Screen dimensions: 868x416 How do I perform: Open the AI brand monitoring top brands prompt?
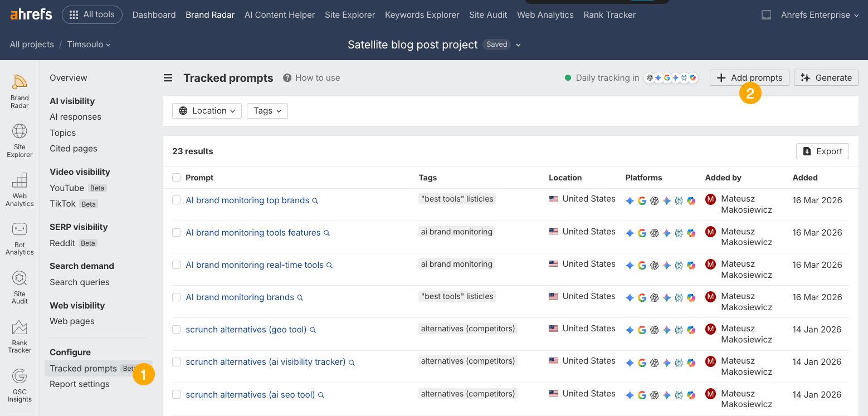(x=247, y=200)
